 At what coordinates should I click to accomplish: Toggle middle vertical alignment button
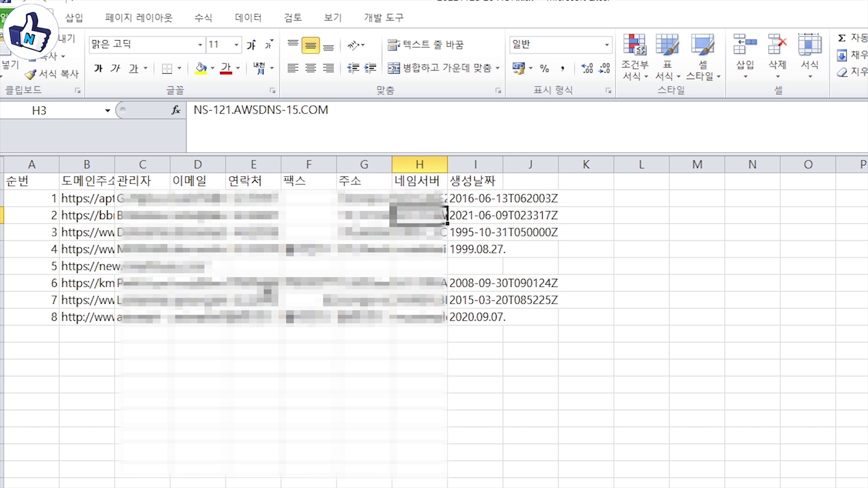[x=311, y=45]
